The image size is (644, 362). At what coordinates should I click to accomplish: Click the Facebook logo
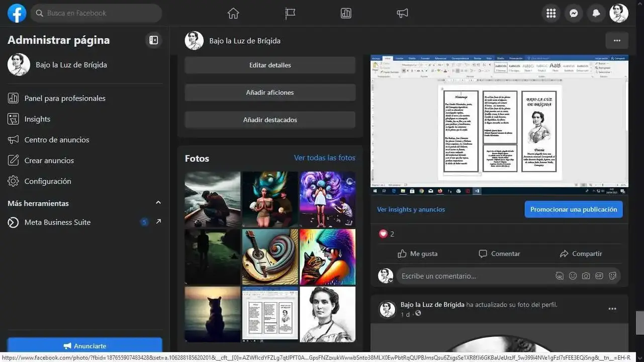tap(17, 13)
